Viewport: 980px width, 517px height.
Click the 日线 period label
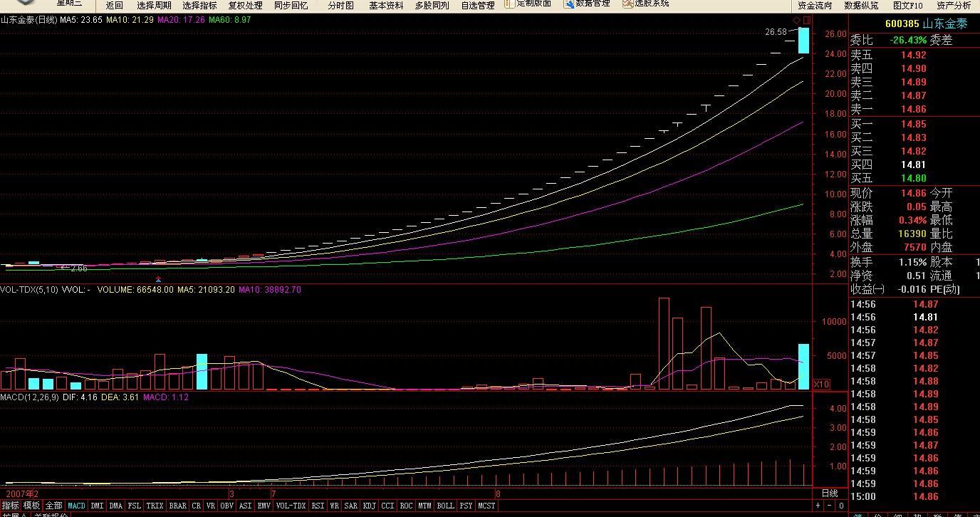(830, 493)
